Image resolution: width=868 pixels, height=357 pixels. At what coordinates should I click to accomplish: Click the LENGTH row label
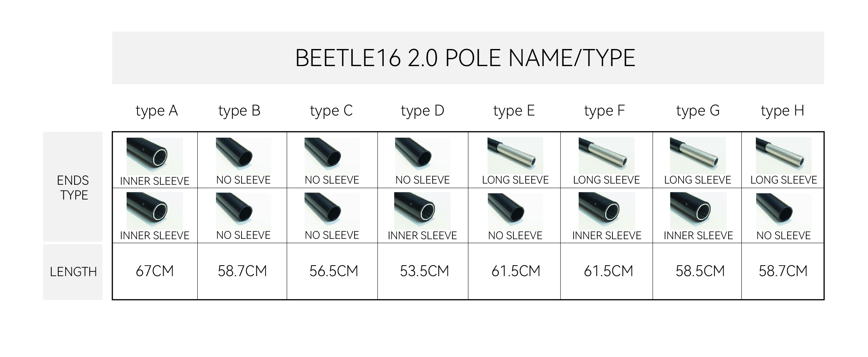pos(73,271)
